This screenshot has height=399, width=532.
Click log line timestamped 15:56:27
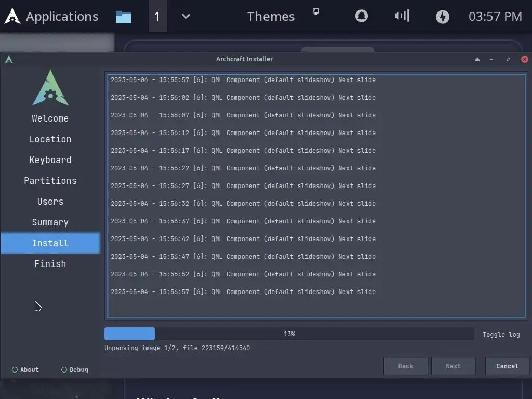pos(243,186)
